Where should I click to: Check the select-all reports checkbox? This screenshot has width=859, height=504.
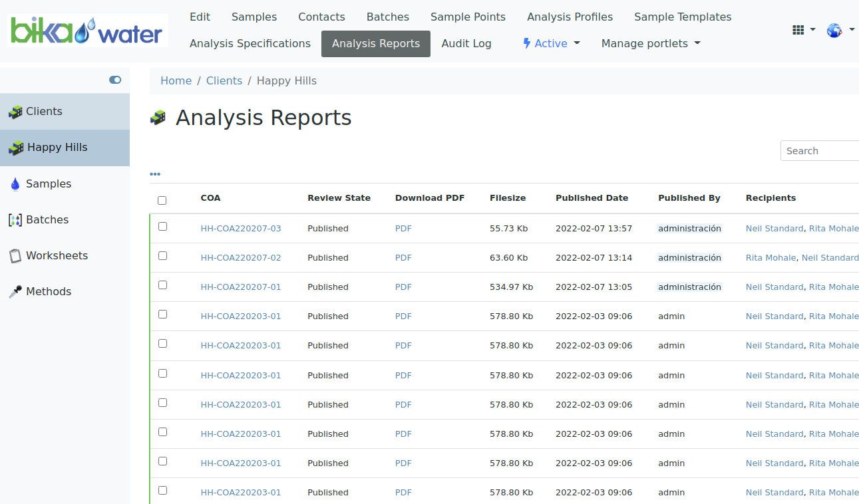tap(162, 200)
